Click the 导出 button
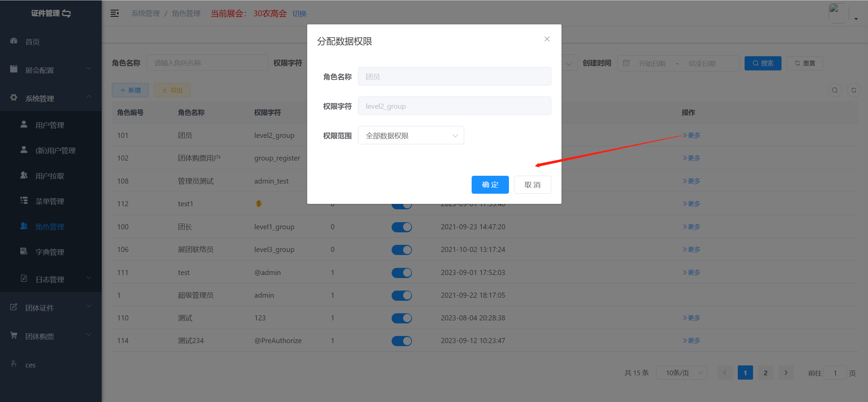The image size is (868, 402). coord(172,90)
